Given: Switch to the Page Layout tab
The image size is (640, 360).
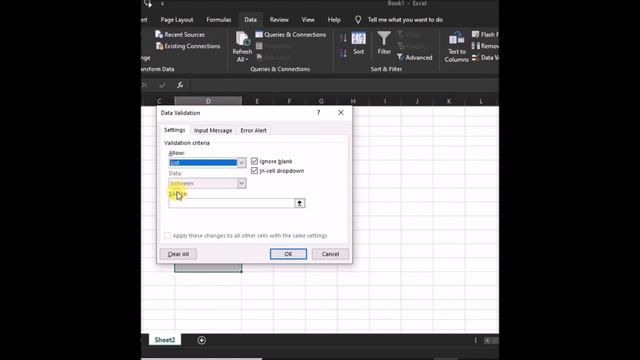Looking at the screenshot, I should tap(177, 20).
